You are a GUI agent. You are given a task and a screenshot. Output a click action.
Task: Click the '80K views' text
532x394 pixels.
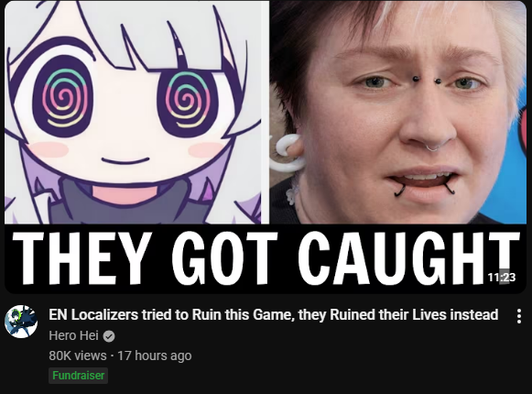(x=78, y=356)
